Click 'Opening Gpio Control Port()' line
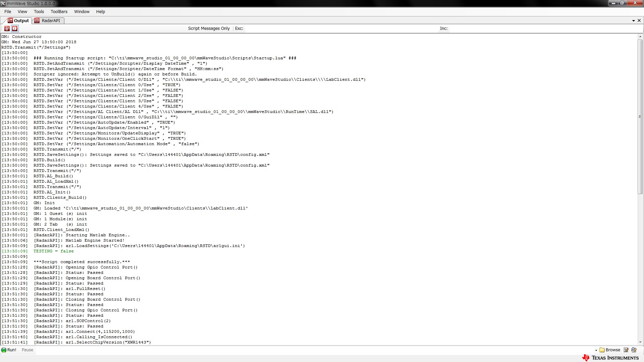The width and height of the screenshot is (644, 362). 86,267
